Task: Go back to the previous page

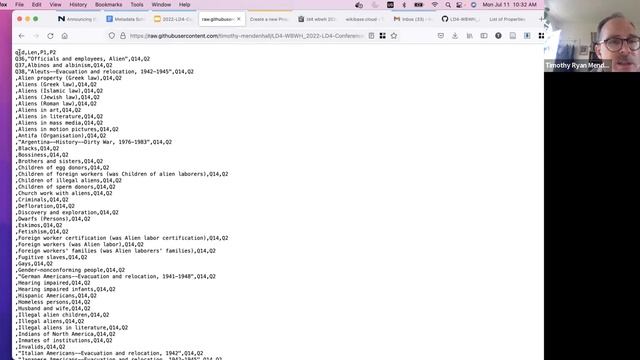Action: point(22,36)
